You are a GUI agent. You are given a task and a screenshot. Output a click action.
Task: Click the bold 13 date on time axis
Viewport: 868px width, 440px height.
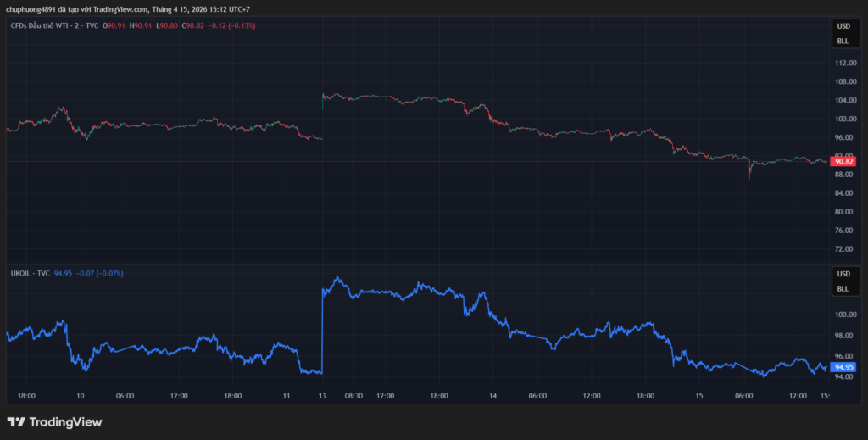point(322,395)
